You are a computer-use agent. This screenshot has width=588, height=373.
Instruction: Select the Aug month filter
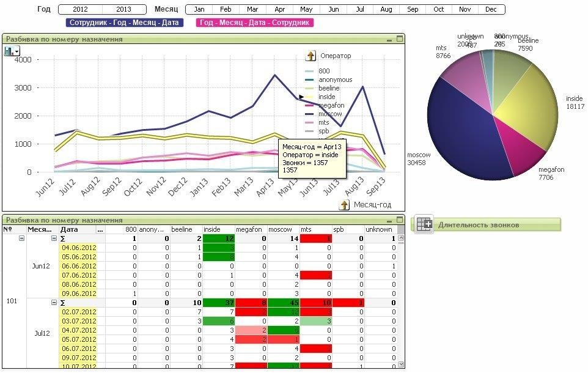[x=386, y=10]
